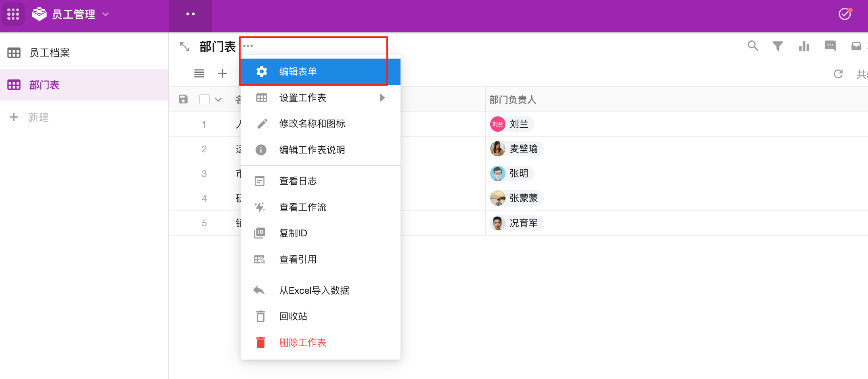Choose 编辑工作表说明 menu entry
This screenshot has height=379, width=868.
pos(321,150)
